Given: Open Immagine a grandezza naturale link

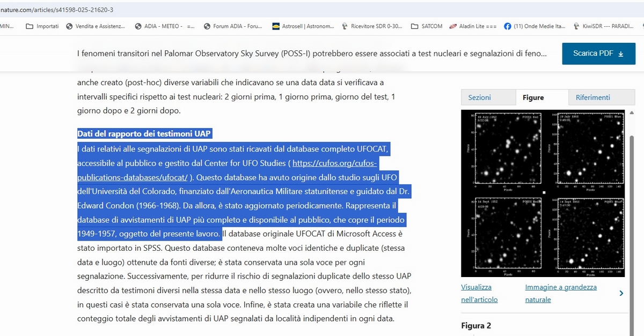Looking at the screenshot, I should click(561, 293).
